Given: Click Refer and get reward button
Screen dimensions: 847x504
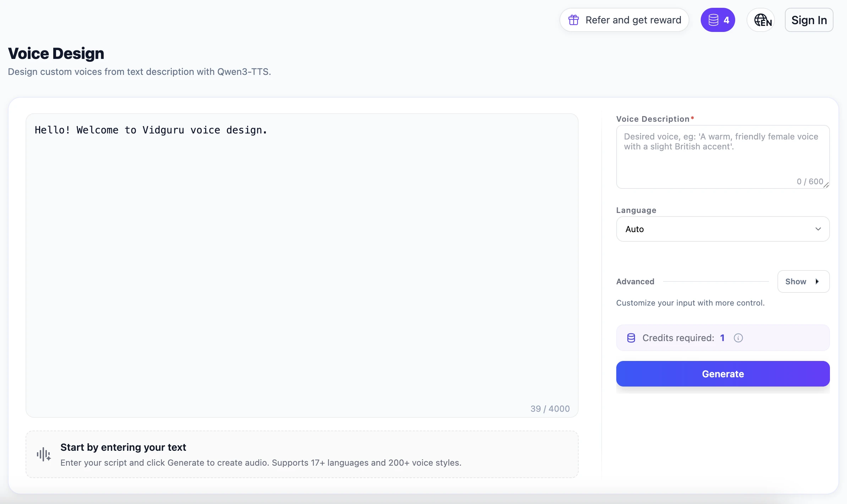Looking at the screenshot, I should (624, 20).
